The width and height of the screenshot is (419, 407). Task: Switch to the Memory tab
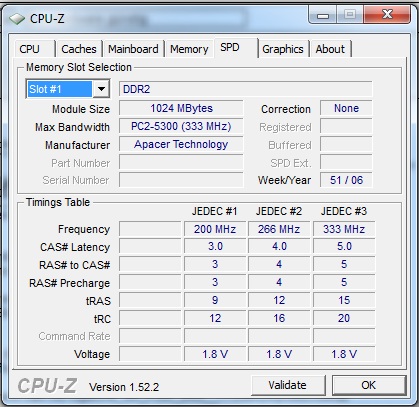(189, 49)
